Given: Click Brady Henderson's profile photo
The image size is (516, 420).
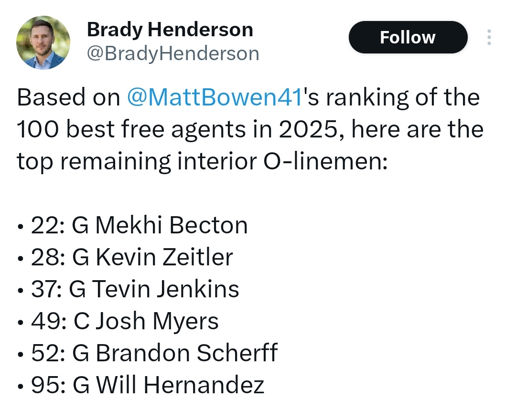Looking at the screenshot, I should [43, 43].
